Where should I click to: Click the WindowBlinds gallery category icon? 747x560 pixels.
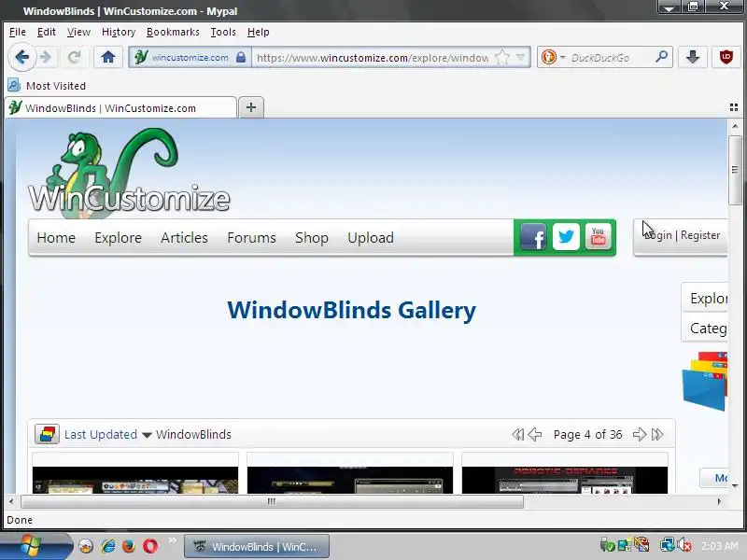pyautogui.click(x=47, y=434)
